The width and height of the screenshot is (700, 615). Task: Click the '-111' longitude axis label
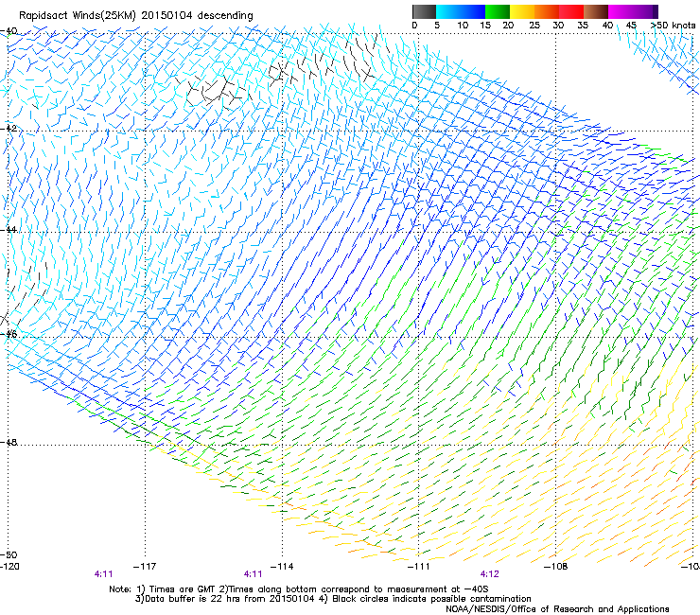[x=418, y=567]
